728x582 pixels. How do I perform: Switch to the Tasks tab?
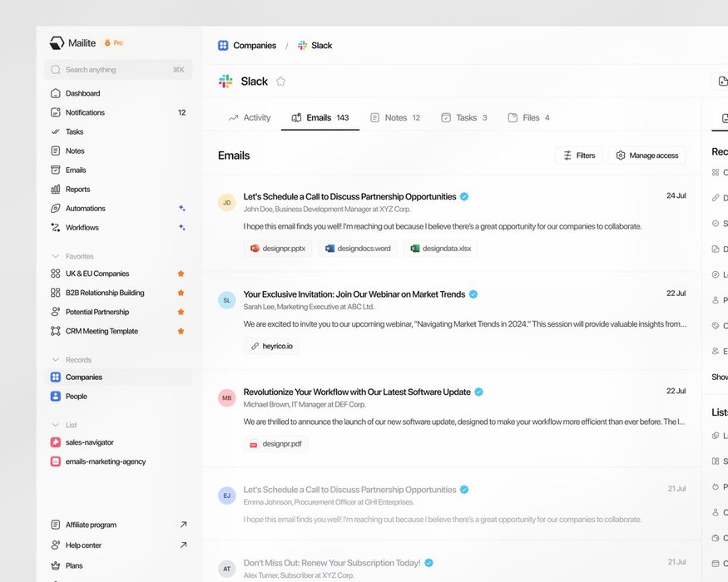tap(464, 118)
